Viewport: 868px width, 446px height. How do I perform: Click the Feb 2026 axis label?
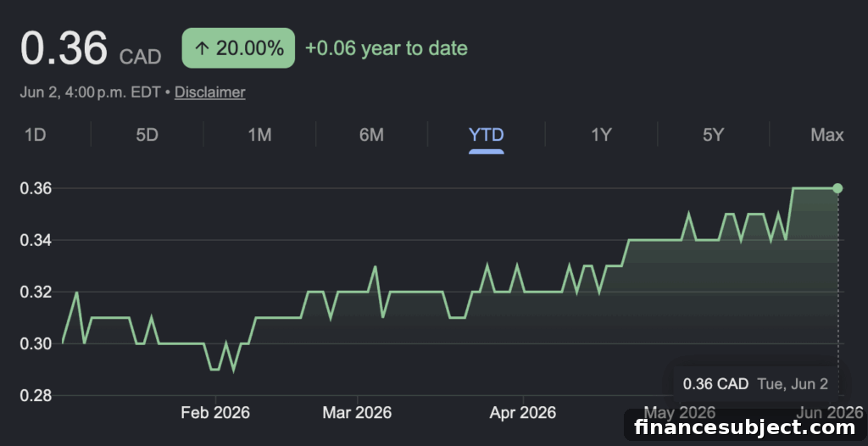pos(215,413)
